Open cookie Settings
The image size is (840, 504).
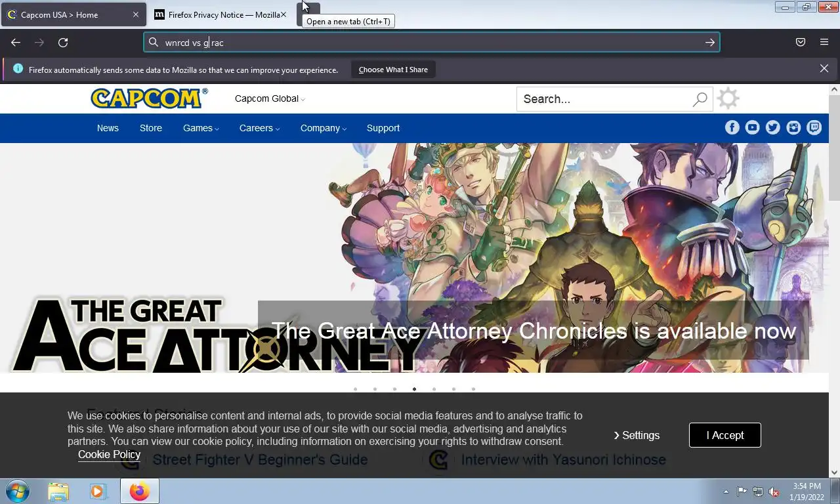(637, 435)
